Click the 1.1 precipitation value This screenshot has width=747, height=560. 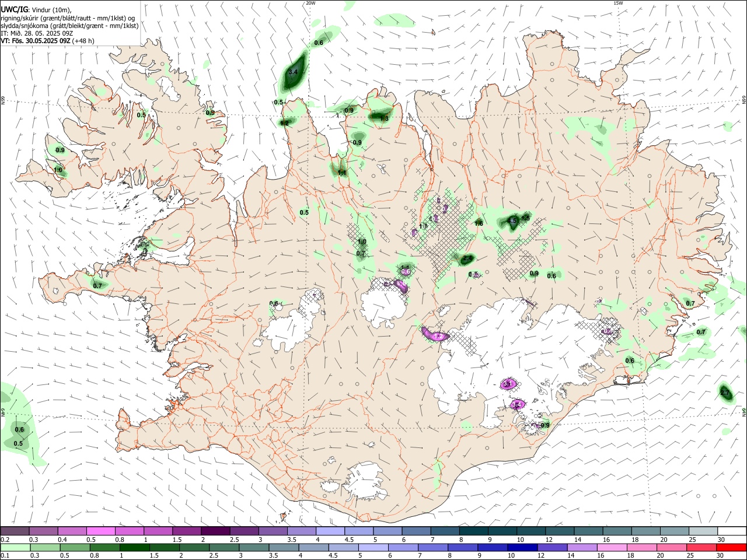342,173
